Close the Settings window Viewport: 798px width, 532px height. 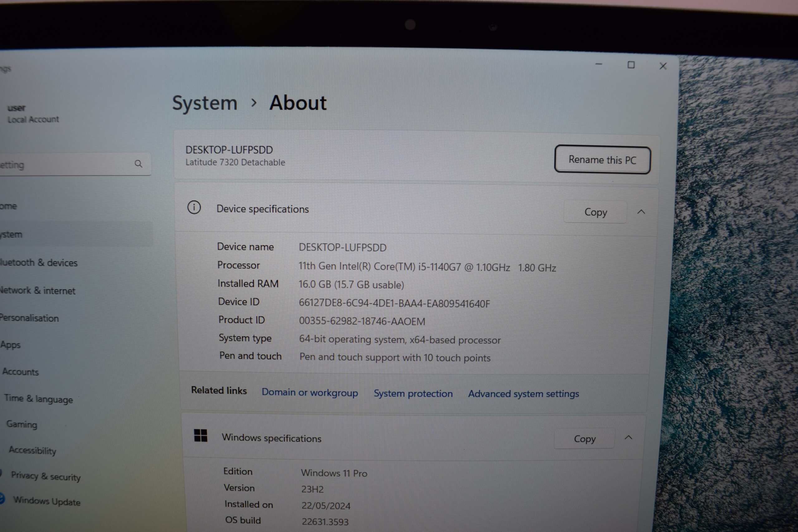pyautogui.click(x=663, y=66)
